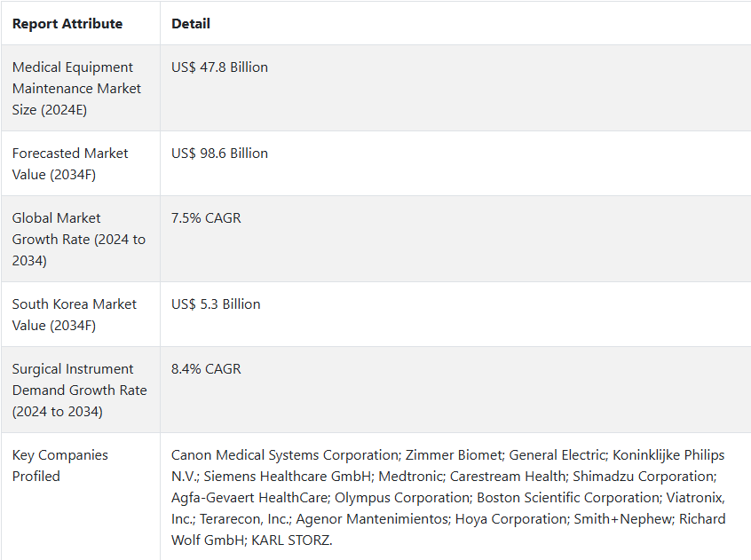Select the South Korea Market Value cell
This screenshot has height=560, width=751.
(81, 314)
